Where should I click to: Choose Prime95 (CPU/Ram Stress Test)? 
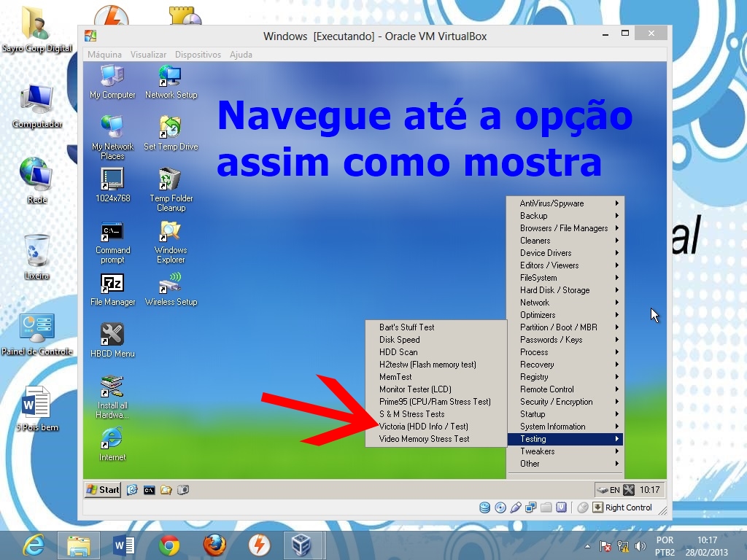point(436,402)
